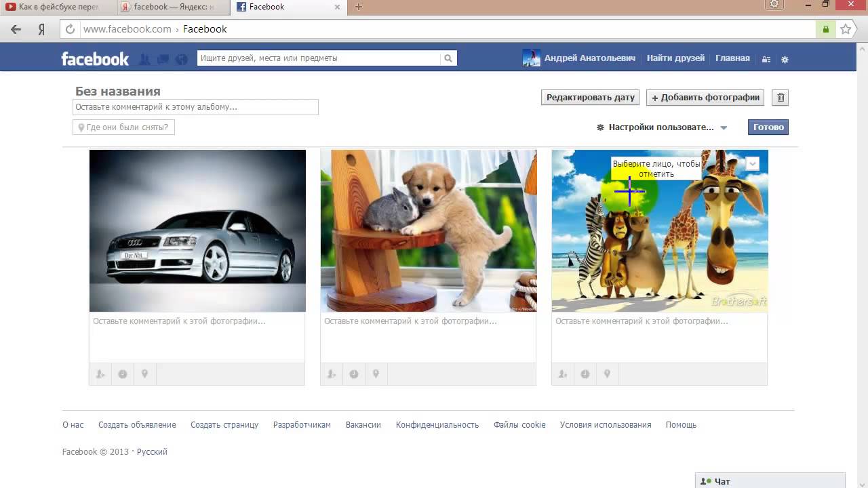
Task: Open privacy shortcuts lock icon
Action: (766, 59)
